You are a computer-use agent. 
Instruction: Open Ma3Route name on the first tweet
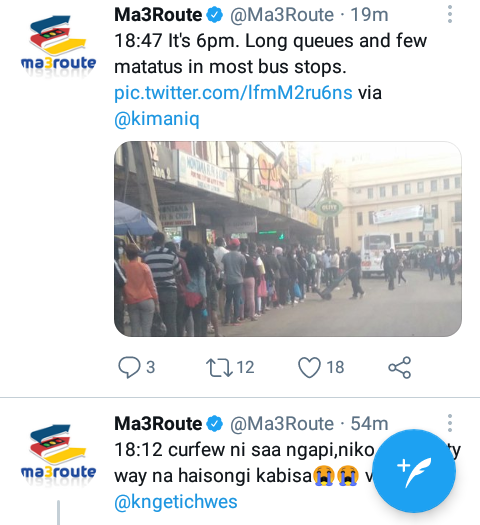point(158,15)
